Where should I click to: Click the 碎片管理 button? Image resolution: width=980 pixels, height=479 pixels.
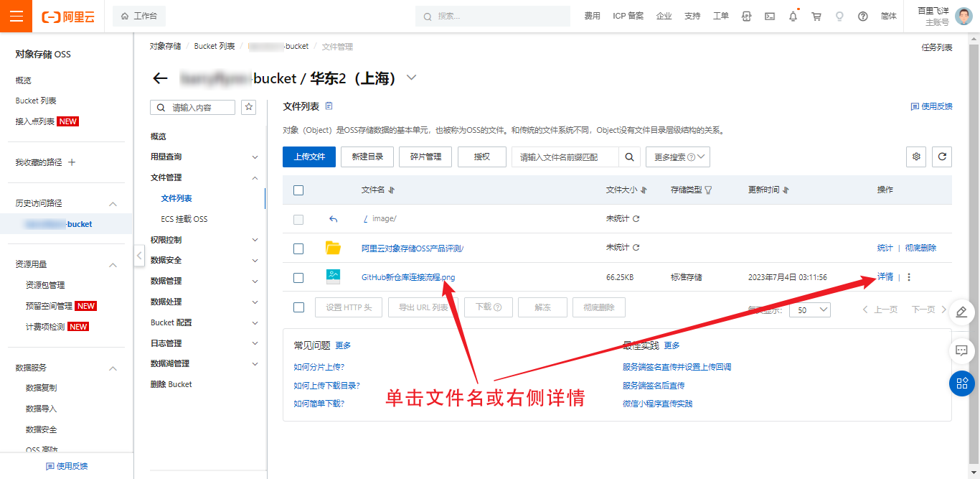425,157
